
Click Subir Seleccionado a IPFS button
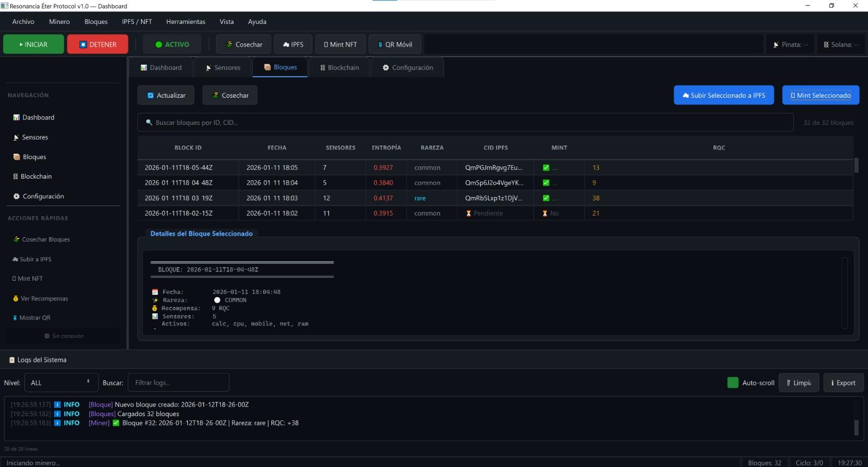click(x=723, y=96)
